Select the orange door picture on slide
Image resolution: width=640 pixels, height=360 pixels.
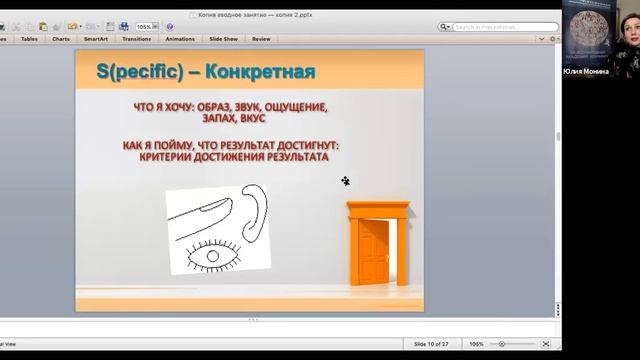point(378,243)
